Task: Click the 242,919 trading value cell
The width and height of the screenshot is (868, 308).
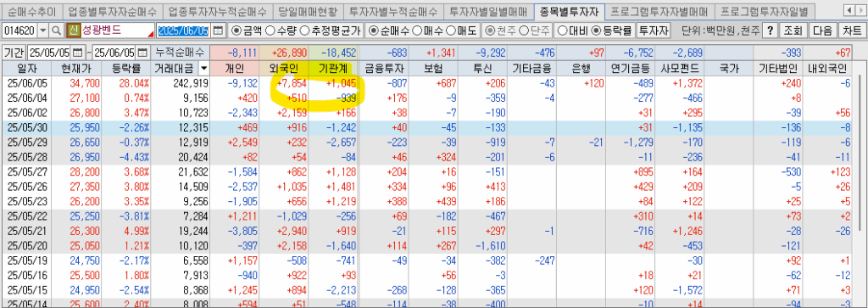Action: pyautogui.click(x=181, y=84)
